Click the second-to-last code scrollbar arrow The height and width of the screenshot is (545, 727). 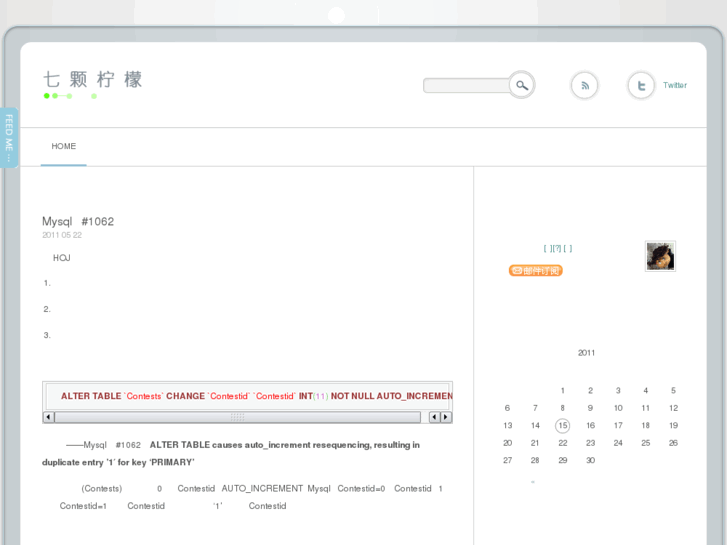434,417
